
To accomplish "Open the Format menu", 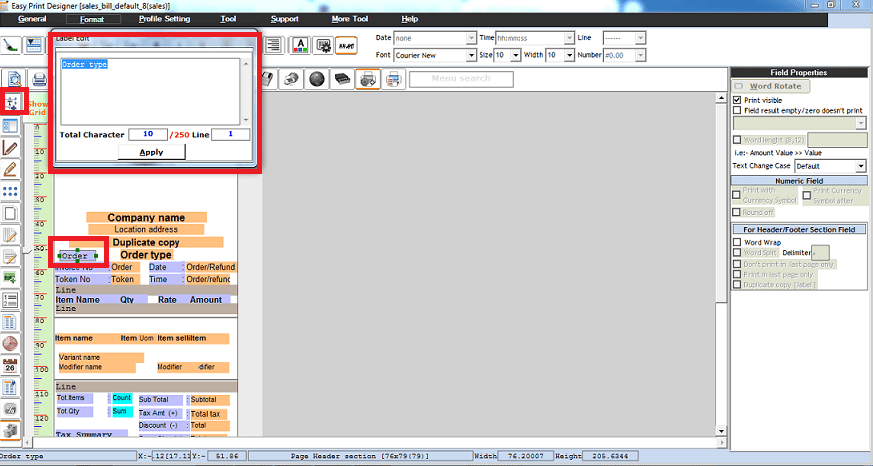I will coord(92,19).
